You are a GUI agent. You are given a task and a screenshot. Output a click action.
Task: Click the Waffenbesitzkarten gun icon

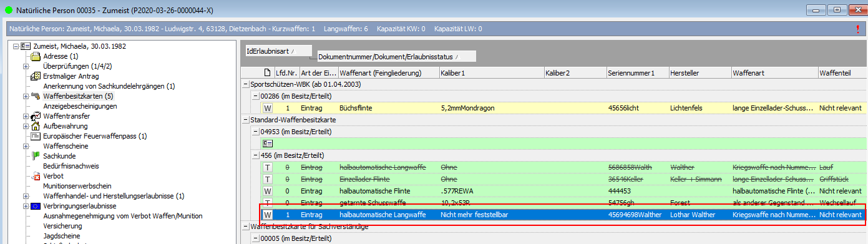coord(36,96)
